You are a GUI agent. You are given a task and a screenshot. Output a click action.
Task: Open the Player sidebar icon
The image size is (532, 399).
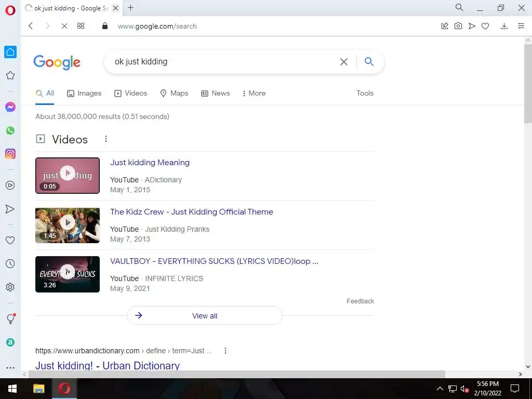[10, 185]
